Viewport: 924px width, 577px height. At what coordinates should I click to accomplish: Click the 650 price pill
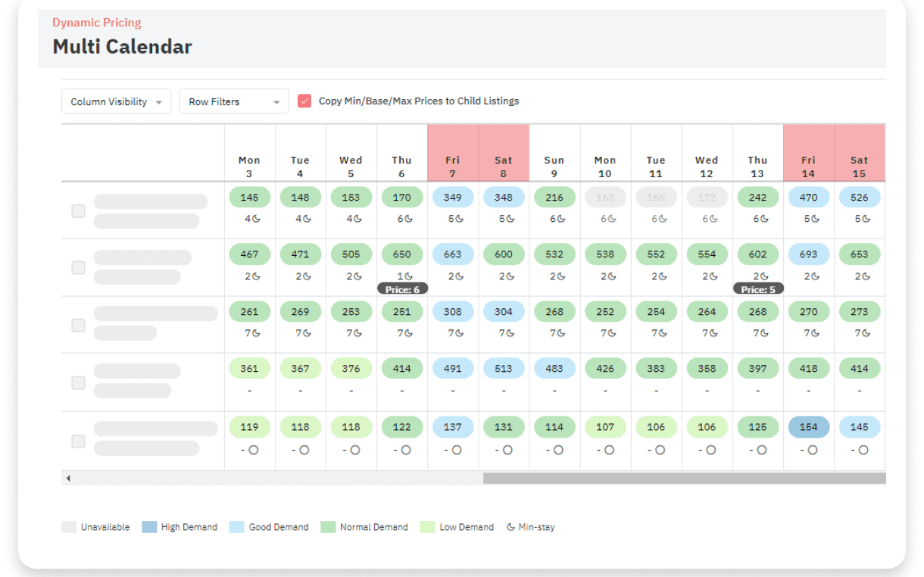pos(402,254)
